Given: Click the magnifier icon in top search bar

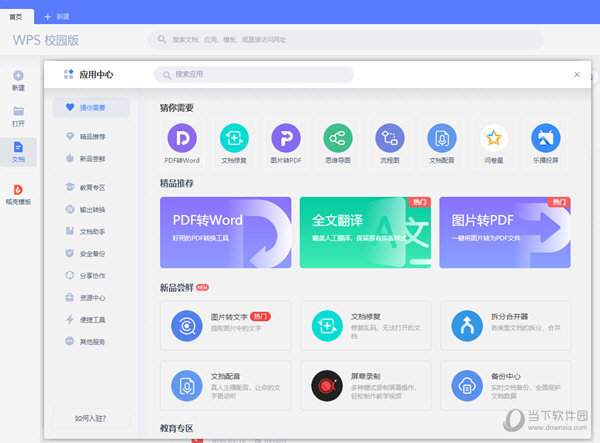Looking at the screenshot, I should click(162, 39).
